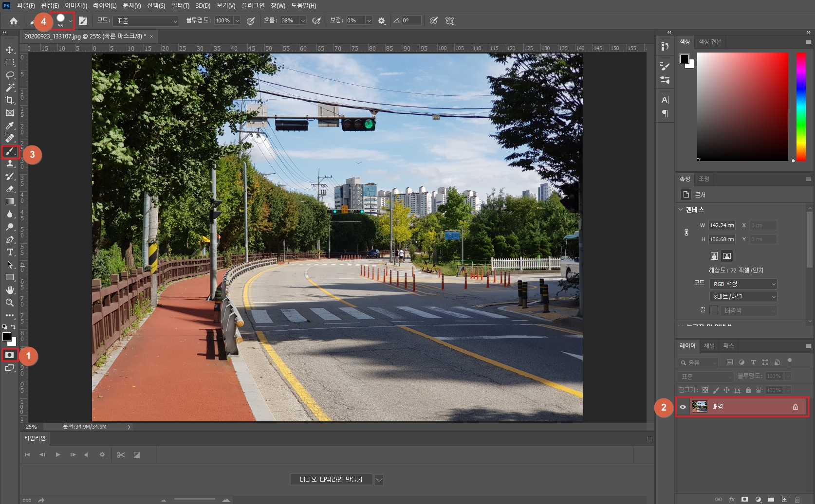Select the Path Selection tool

10,265
